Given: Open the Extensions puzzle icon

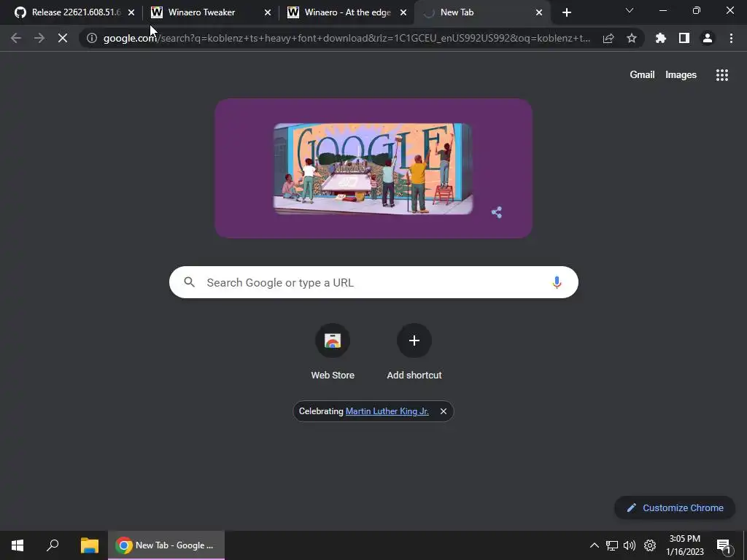Looking at the screenshot, I should (x=661, y=38).
